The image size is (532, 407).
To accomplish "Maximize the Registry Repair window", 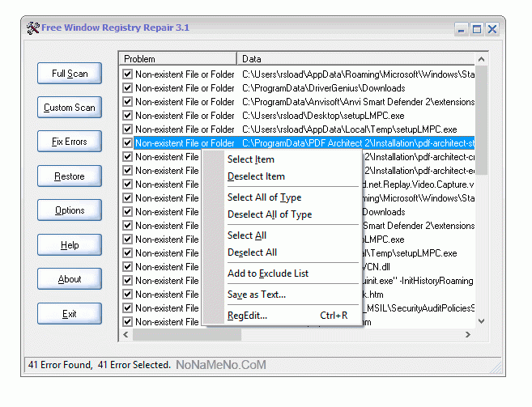I will pyautogui.click(x=477, y=29).
